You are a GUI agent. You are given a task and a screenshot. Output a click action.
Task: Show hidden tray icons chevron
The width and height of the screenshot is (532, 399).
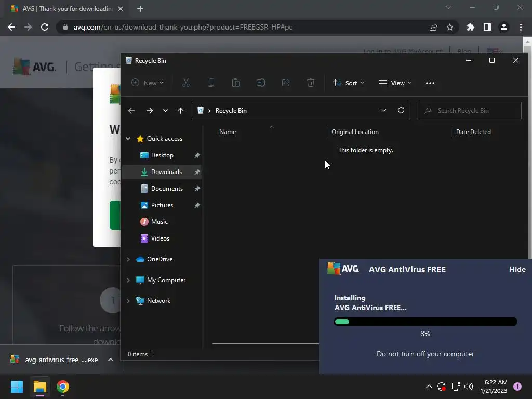pos(429,387)
